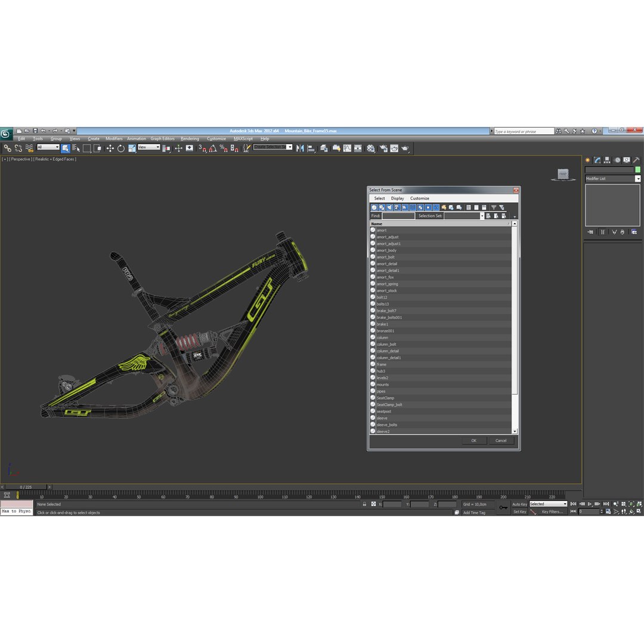Toggle 3D Snaps on main toolbar
This screenshot has width=644, height=644.
click(x=202, y=148)
